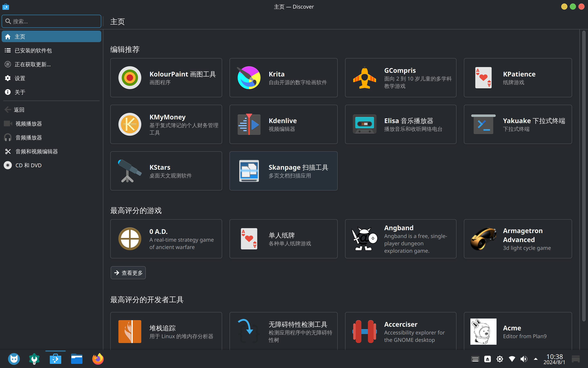Open 设置 in the sidebar

point(51,78)
